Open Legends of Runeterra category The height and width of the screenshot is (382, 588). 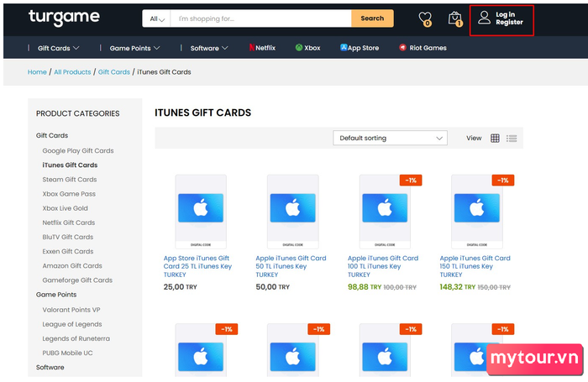click(x=76, y=338)
